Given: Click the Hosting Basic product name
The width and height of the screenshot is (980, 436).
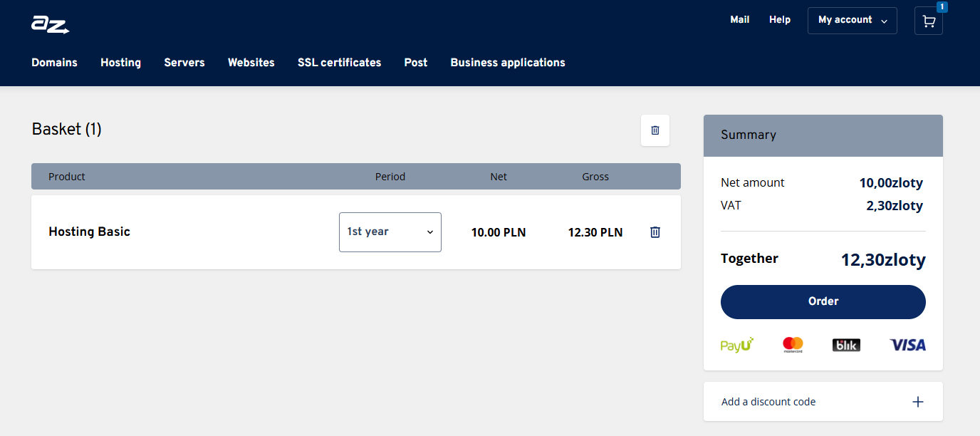Looking at the screenshot, I should coord(90,232).
